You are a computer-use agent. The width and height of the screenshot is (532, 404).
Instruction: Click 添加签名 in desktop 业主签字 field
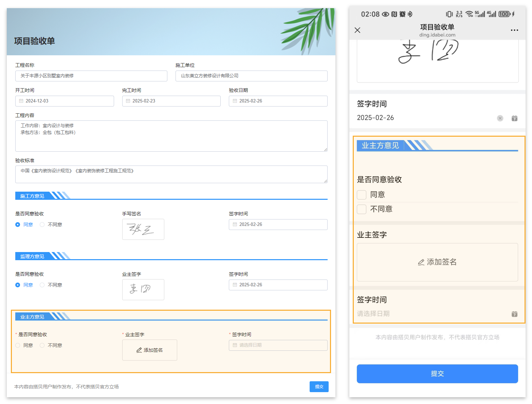(x=149, y=350)
